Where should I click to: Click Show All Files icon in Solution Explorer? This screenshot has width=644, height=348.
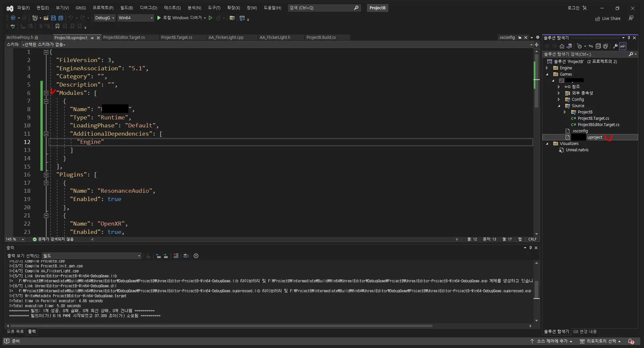[605, 46]
